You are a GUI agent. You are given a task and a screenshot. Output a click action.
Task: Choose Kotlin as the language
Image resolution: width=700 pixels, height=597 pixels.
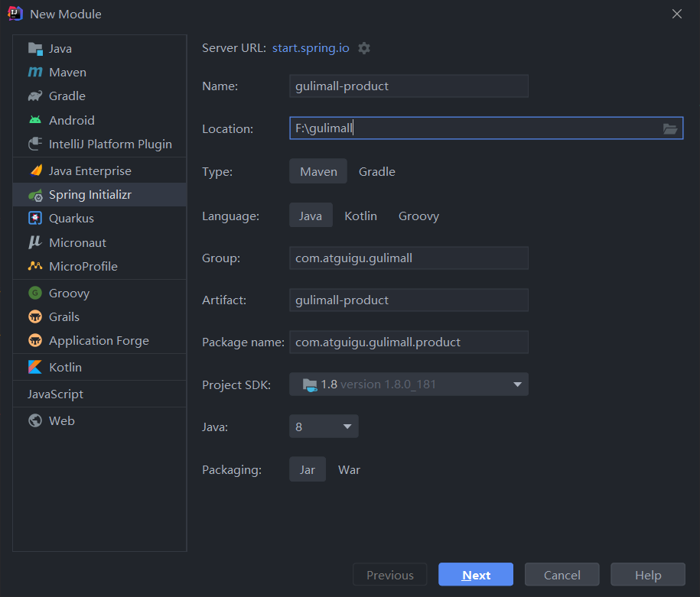pyautogui.click(x=361, y=216)
